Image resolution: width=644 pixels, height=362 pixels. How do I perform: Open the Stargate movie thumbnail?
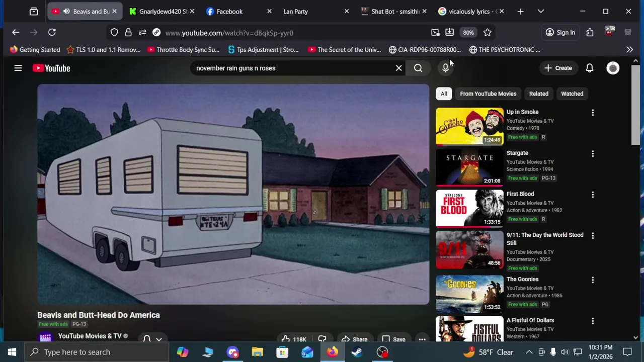469,167
